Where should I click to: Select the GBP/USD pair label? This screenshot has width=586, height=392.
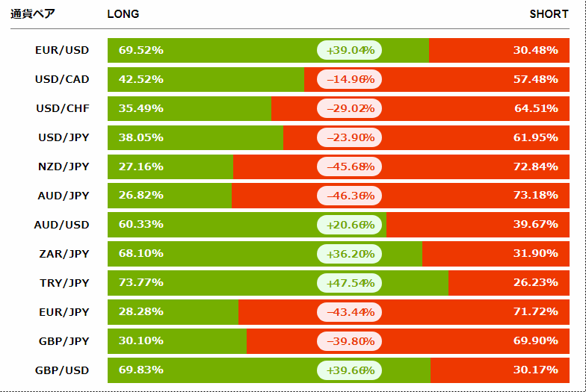coord(62,370)
